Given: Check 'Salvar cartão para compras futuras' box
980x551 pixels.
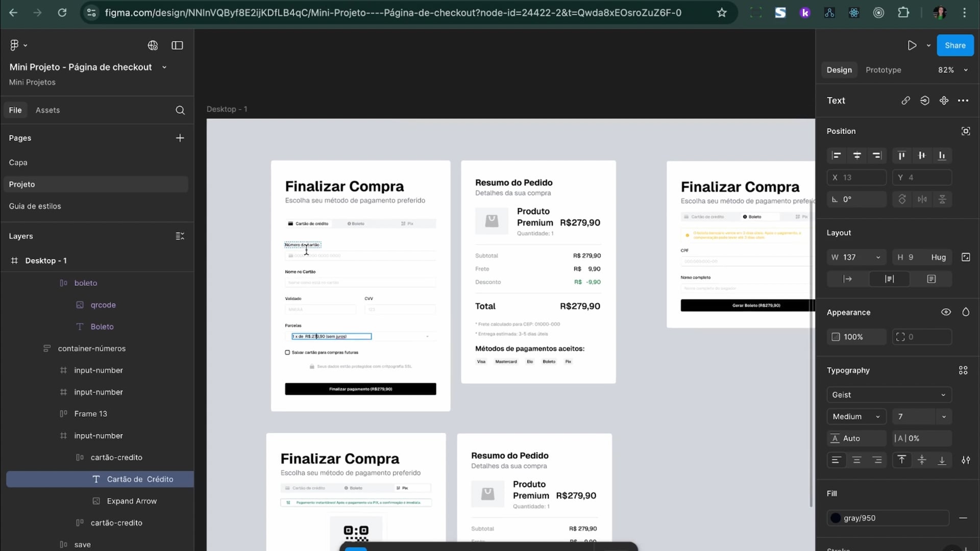Looking at the screenshot, I should (x=287, y=353).
